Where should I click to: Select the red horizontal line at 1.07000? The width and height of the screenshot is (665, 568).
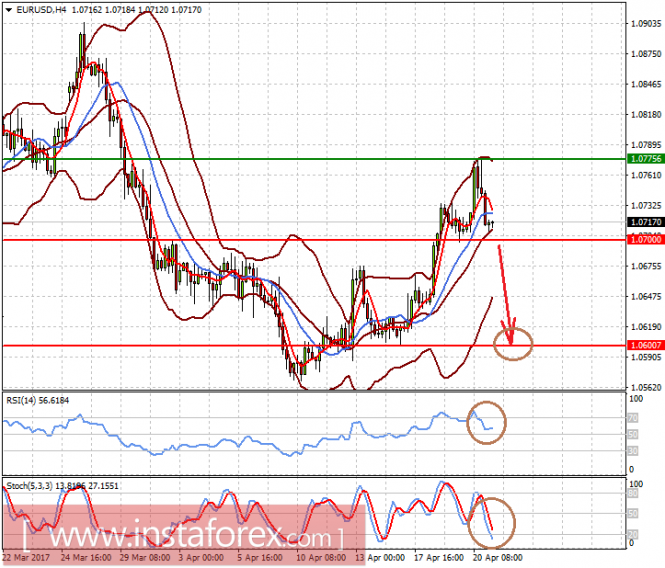tap(314, 240)
